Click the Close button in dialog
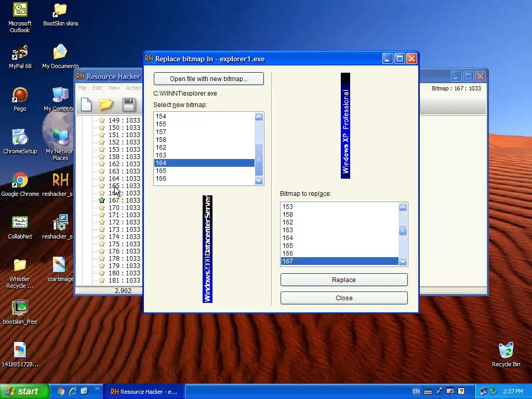532x399 pixels. pos(344,298)
